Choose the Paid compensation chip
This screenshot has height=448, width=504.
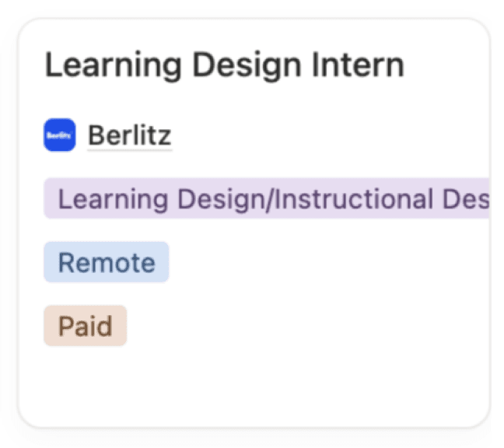[85, 326]
